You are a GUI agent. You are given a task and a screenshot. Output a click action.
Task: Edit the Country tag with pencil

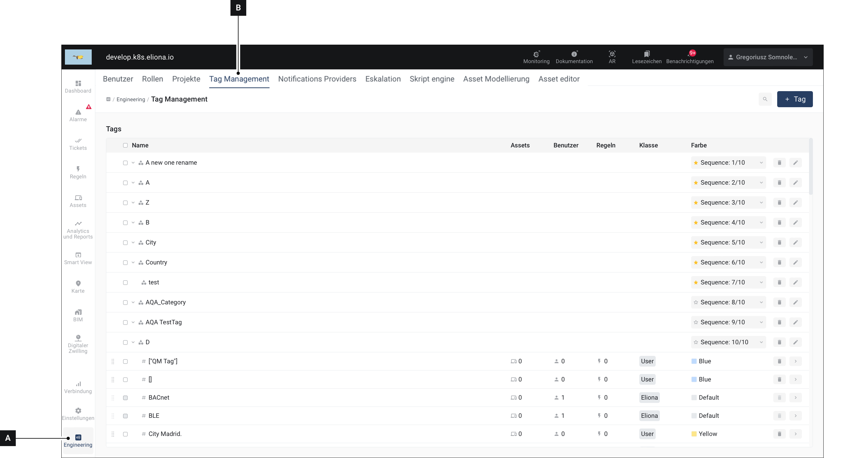click(x=795, y=263)
